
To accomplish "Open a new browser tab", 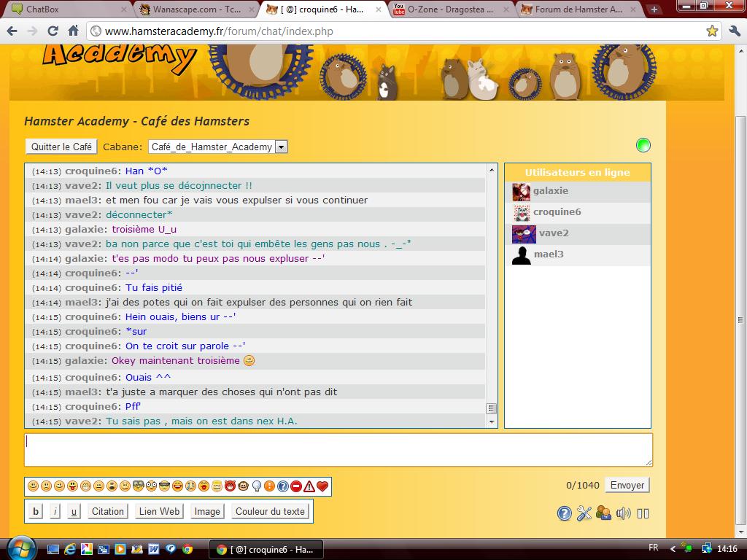I will [x=654, y=9].
